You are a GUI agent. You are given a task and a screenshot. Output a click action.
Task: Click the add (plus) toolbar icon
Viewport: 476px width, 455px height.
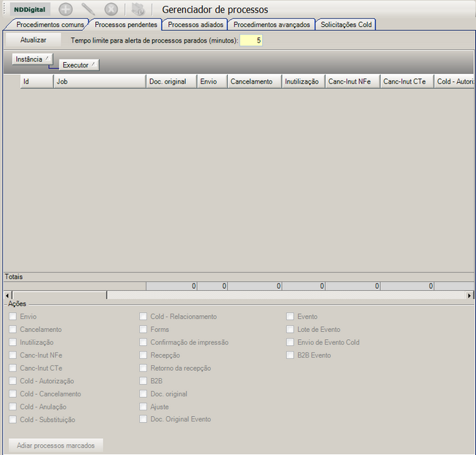point(66,10)
